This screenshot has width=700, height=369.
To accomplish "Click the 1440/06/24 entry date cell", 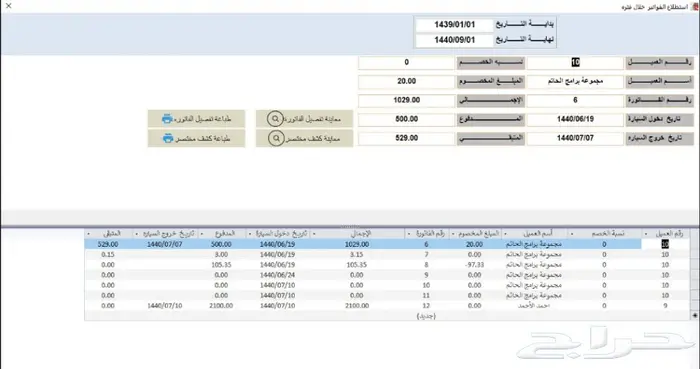I will coord(277,275).
